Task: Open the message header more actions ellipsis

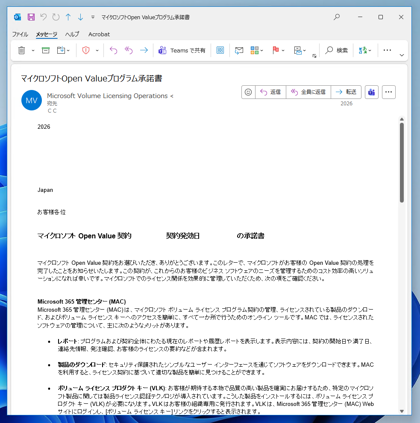Action: (389, 92)
